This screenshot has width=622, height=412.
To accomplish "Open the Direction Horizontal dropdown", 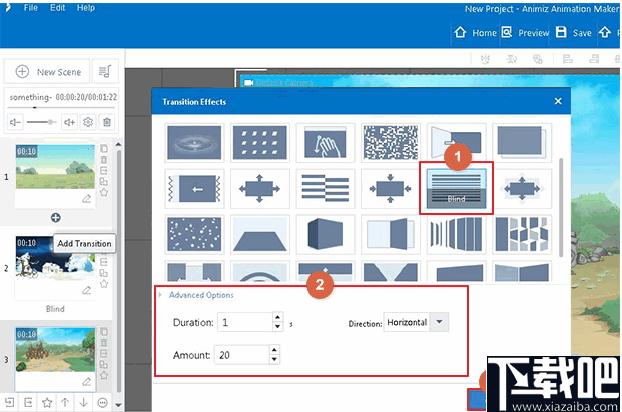I will pos(440,322).
